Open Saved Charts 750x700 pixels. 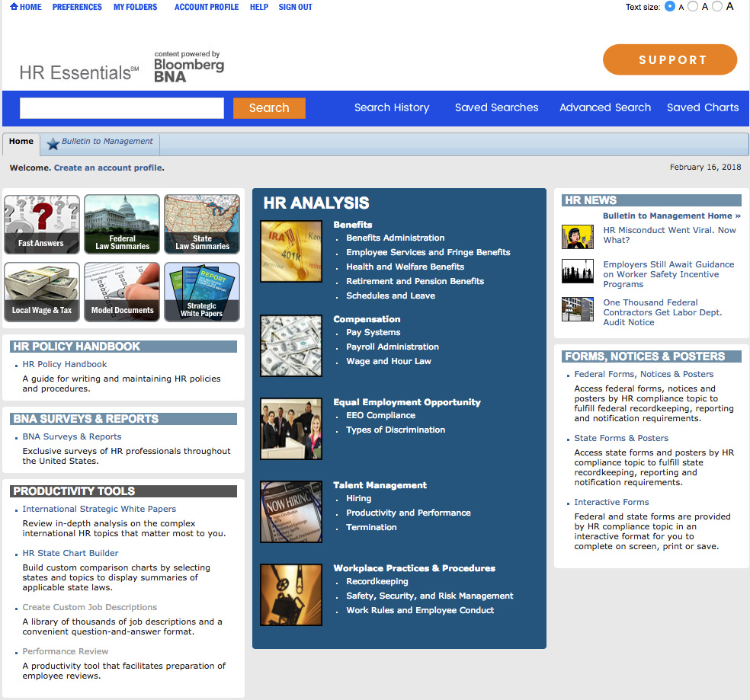(x=703, y=107)
